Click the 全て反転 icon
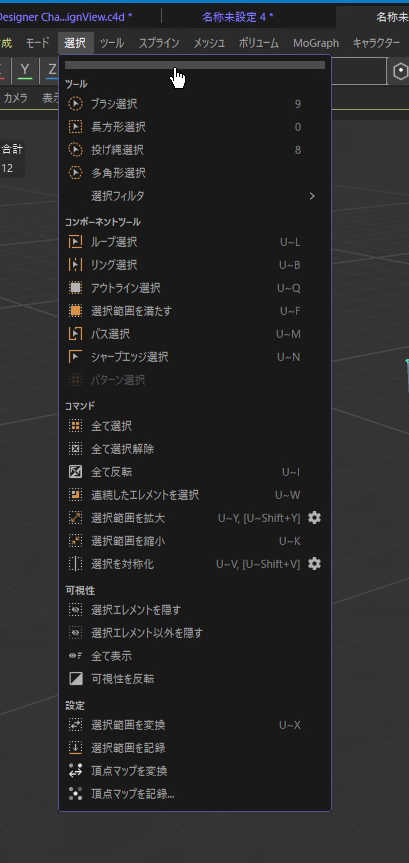The width and height of the screenshot is (409, 863). click(75, 472)
